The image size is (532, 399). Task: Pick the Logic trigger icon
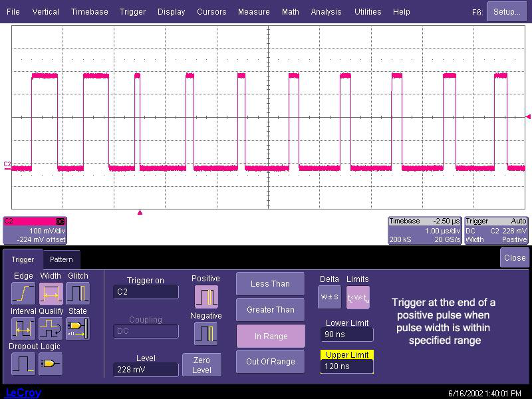tap(50, 363)
